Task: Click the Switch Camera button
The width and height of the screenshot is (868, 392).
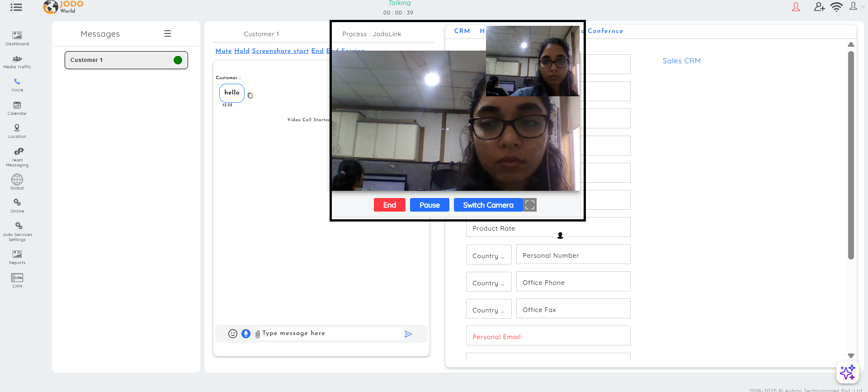Action: [488, 205]
